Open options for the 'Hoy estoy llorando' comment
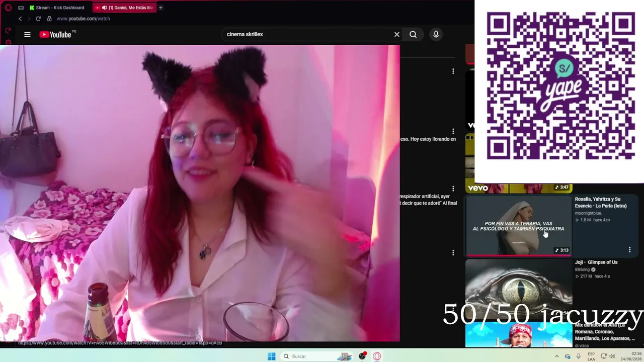 pos(453,132)
